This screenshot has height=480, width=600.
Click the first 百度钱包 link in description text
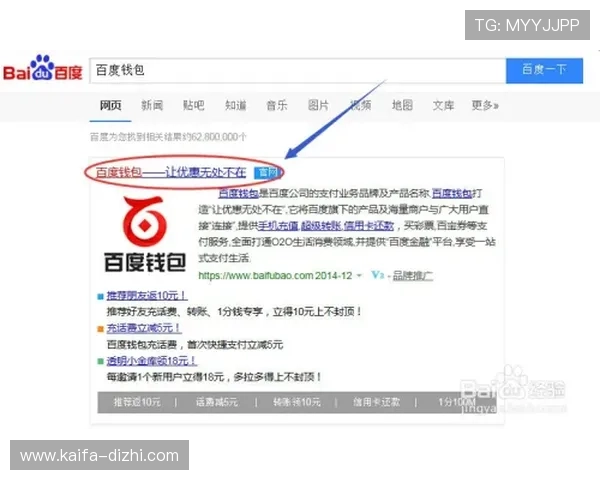tap(238, 193)
